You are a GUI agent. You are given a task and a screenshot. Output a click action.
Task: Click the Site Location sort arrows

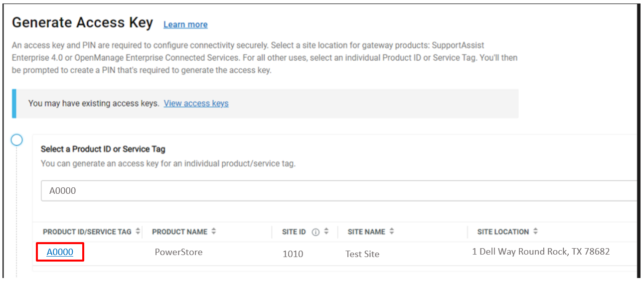point(535,232)
